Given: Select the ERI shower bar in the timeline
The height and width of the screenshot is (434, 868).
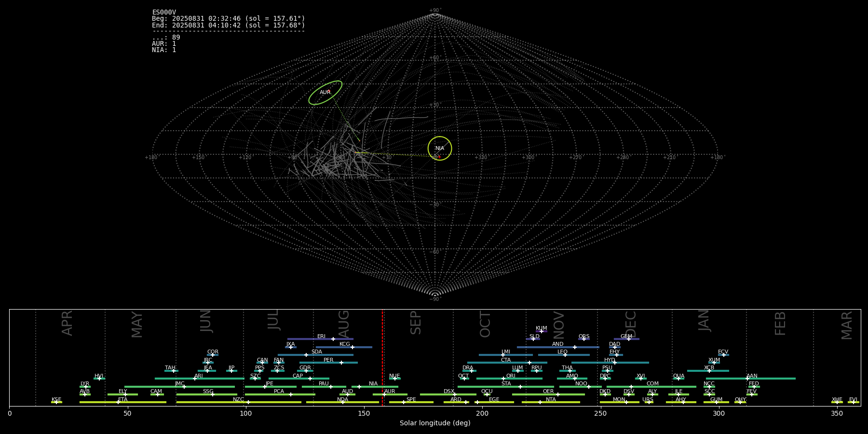Looking at the screenshot, I should [x=320, y=339].
